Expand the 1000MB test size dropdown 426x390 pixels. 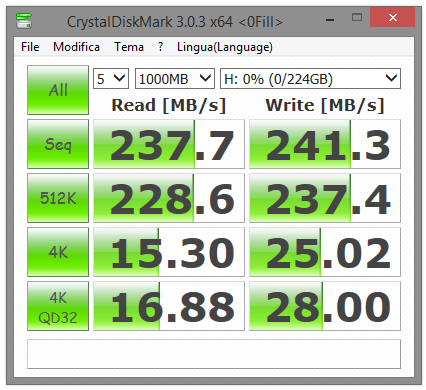click(175, 79)
